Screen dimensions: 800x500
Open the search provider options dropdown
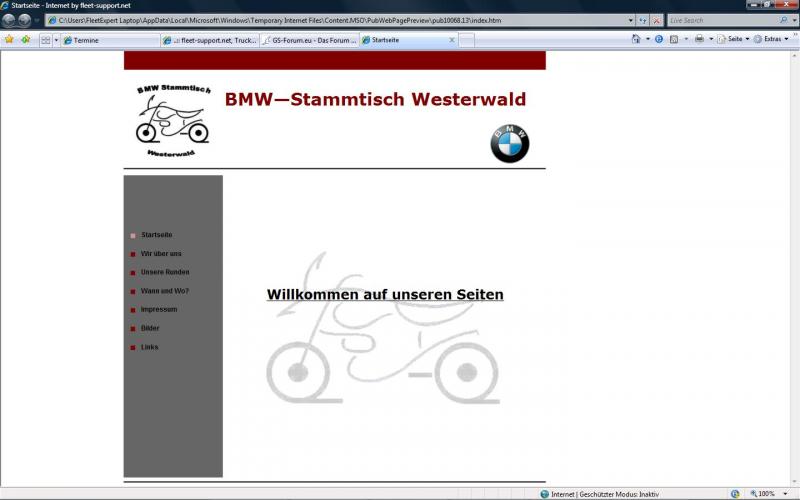pyautogui.click(x=794, y=20)
